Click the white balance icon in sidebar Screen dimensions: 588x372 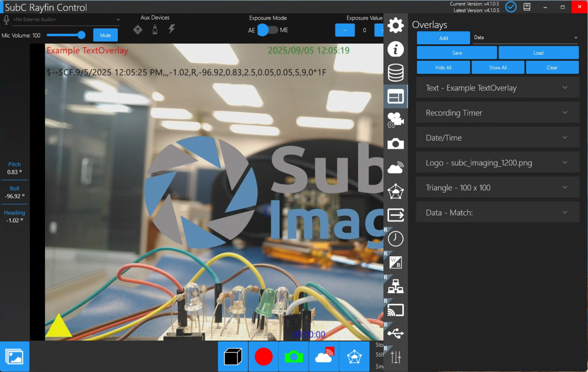tap(396, 262)
